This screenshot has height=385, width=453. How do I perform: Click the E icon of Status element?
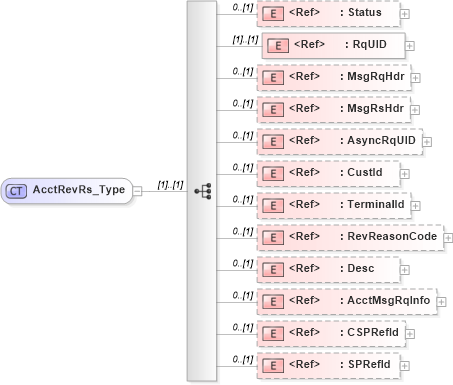pos(273,14)
